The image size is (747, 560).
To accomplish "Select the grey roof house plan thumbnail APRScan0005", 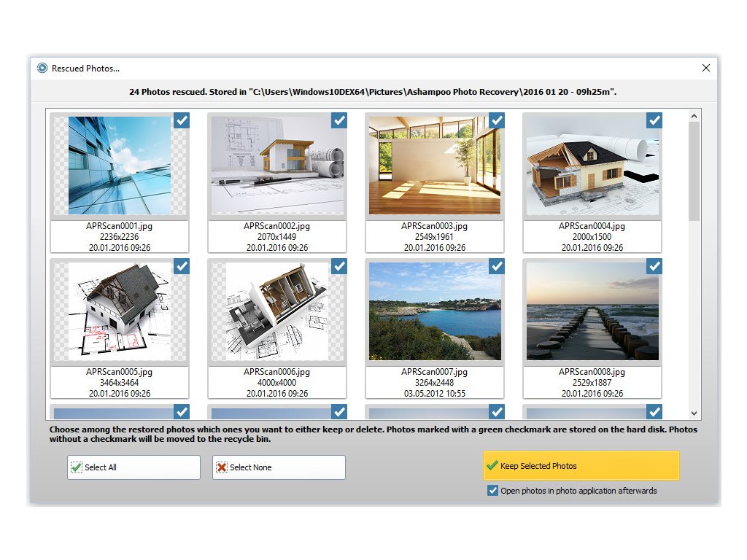I will [120, 311].
